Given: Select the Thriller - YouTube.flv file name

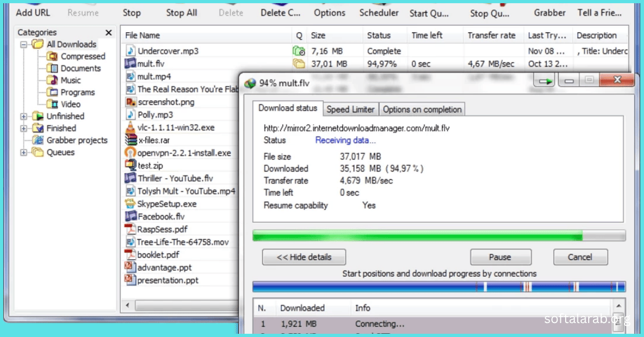Looking at the screenshot, I should [175, 178].
